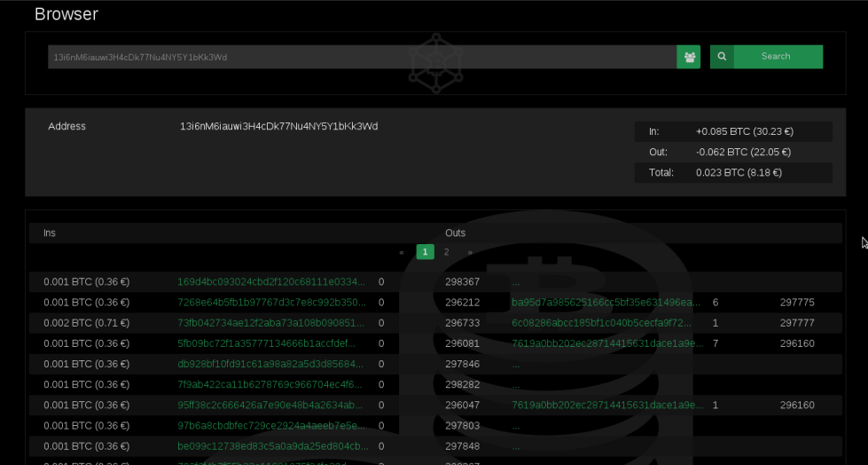Open transaction 97b6a8cbdbfec729ce2924a4aeeb7e5e

pos(271,426)
